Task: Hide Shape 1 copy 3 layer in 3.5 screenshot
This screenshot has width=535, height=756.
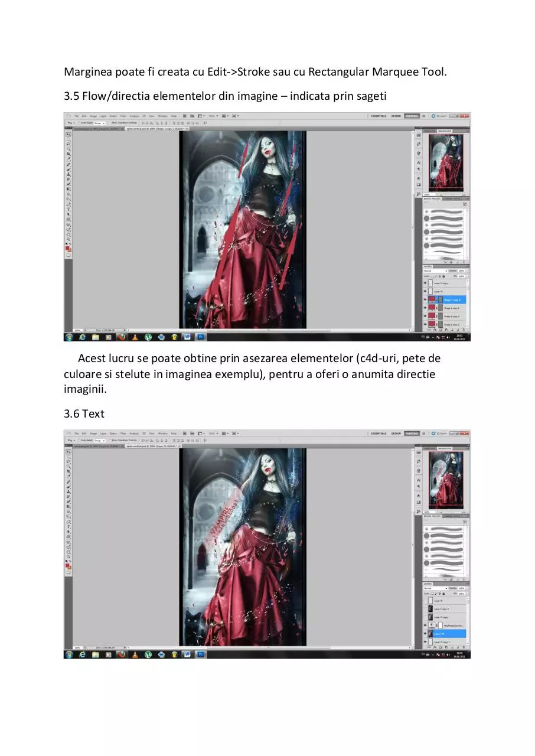Action: coord(425,316)
